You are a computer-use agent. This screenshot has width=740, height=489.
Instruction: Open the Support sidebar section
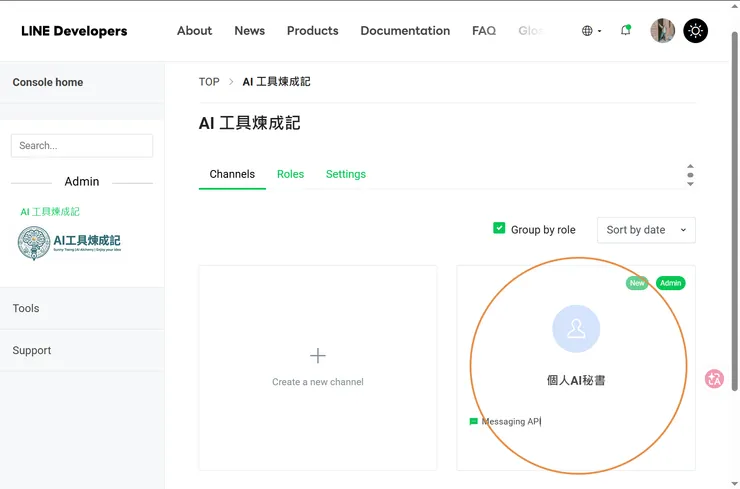[x=82, y=350]
